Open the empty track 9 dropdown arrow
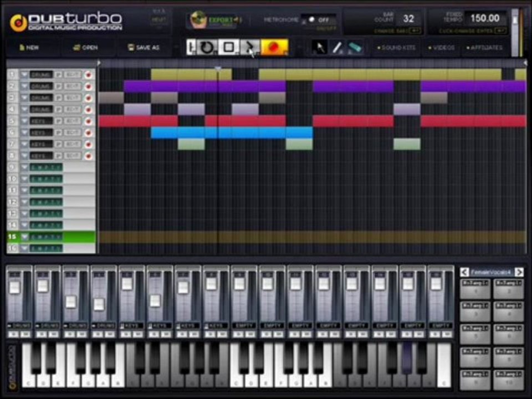Viewport: 532px width, 399px height. click(x=24, y=167)
